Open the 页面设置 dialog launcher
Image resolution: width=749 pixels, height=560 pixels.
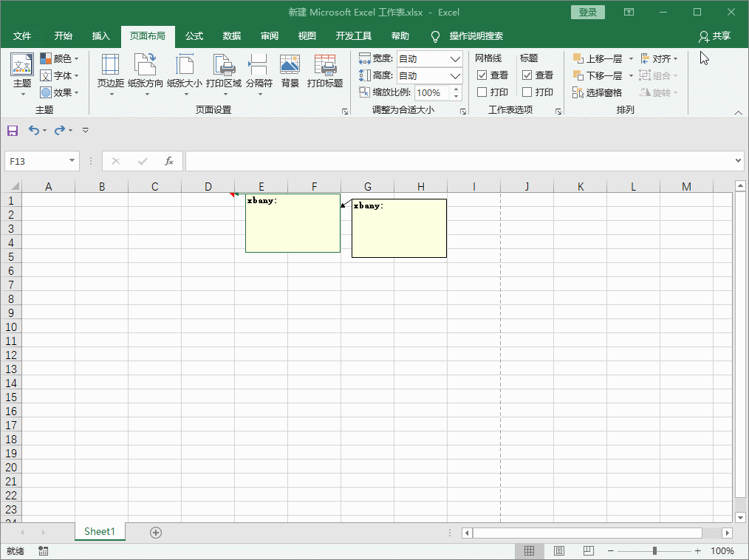coord(345,112)
